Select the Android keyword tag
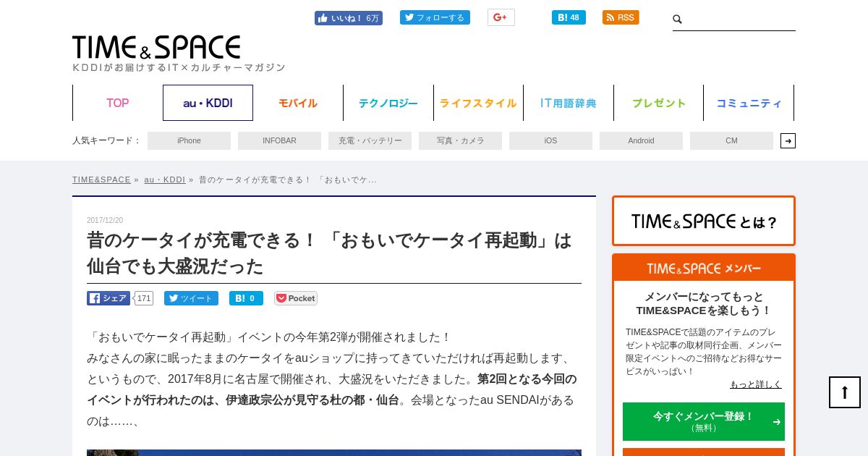The width and height of the screenshot is (868, 456). click(x=641, y=140)
